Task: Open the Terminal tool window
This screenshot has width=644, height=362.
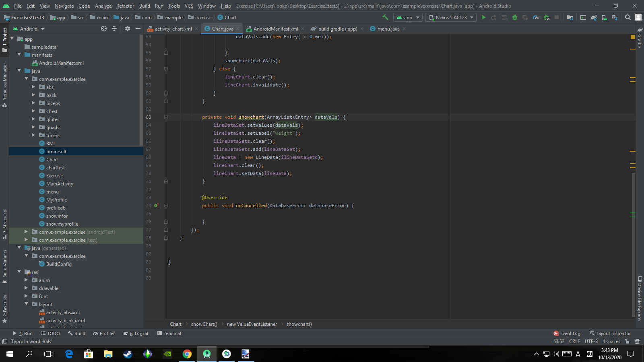Action: 169,333
